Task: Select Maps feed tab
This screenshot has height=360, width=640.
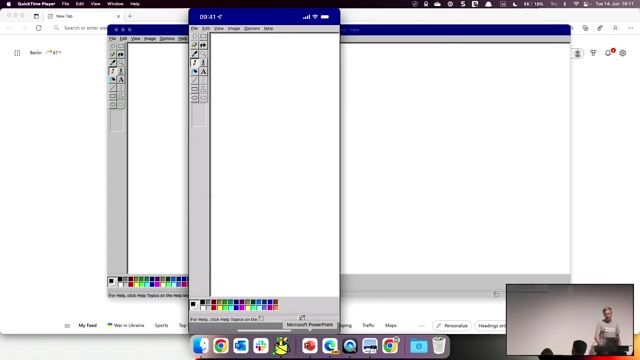Action: pyautogui.click(x=391, y=326)
